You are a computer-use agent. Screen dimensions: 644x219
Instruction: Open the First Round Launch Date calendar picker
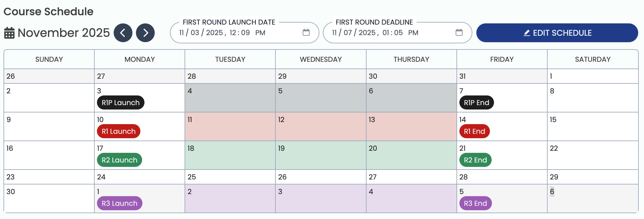(x=306, y=33)
